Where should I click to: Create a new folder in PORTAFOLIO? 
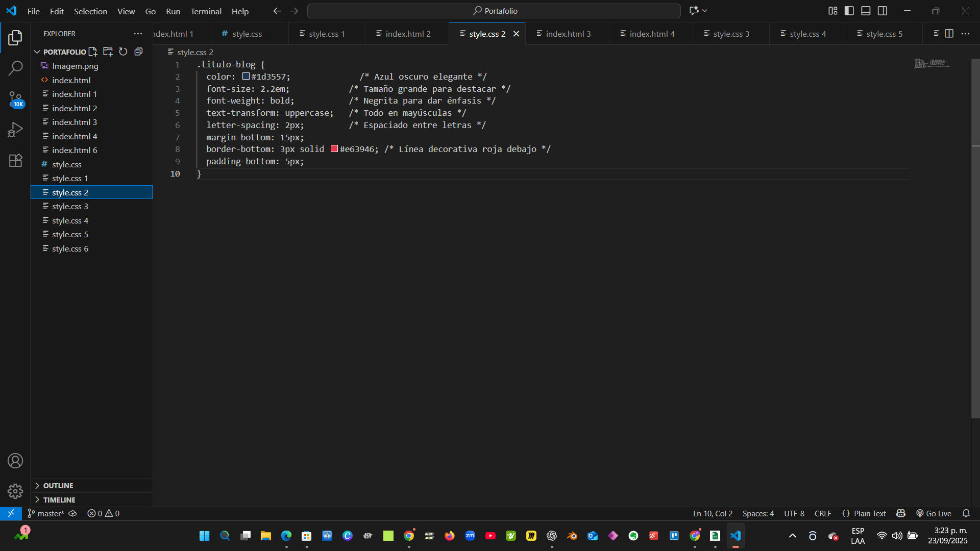(108, 52)
